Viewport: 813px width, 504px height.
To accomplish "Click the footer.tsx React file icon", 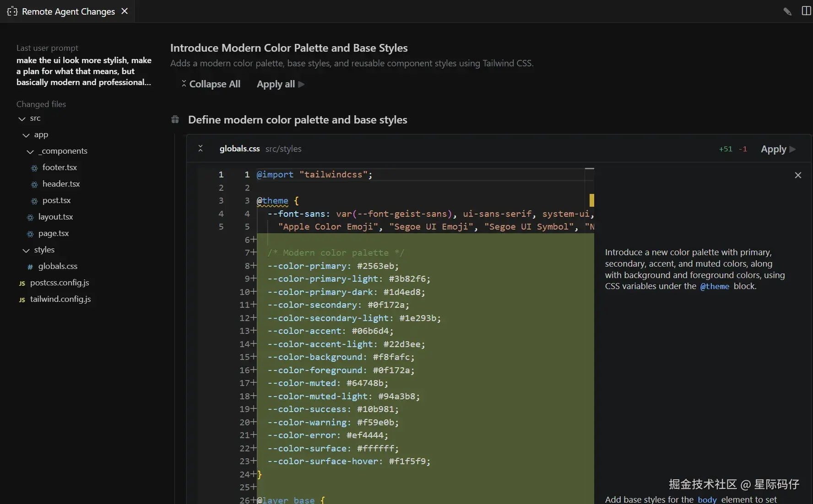I will (34, 168).
